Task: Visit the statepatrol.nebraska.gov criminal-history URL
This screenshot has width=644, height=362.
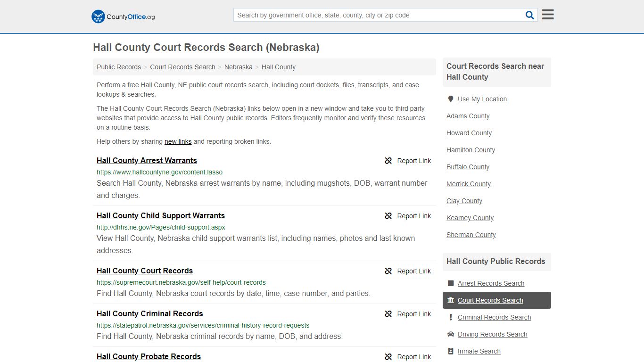Action: tap(203, 325)
